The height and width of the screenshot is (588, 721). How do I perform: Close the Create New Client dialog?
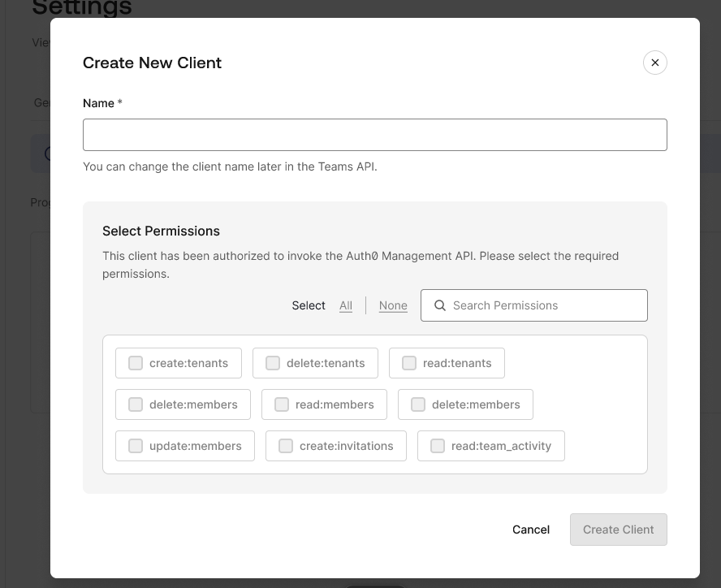click(x=654, y=63)
